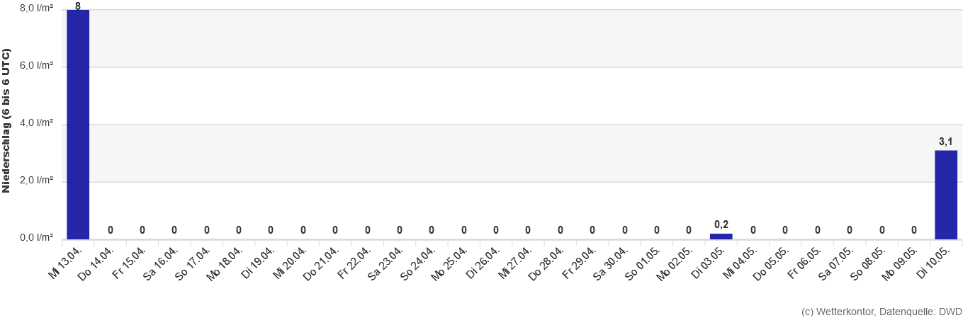Click the 0,2 value label

point(721,225)
